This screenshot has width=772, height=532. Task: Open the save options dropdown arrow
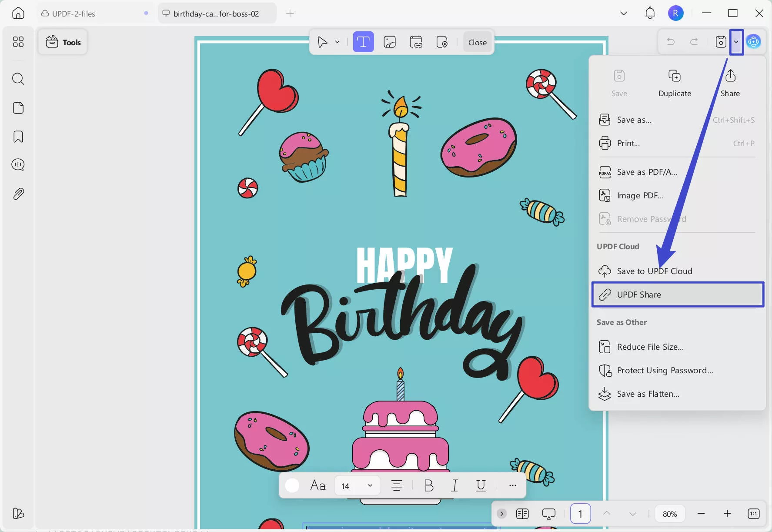736,42
